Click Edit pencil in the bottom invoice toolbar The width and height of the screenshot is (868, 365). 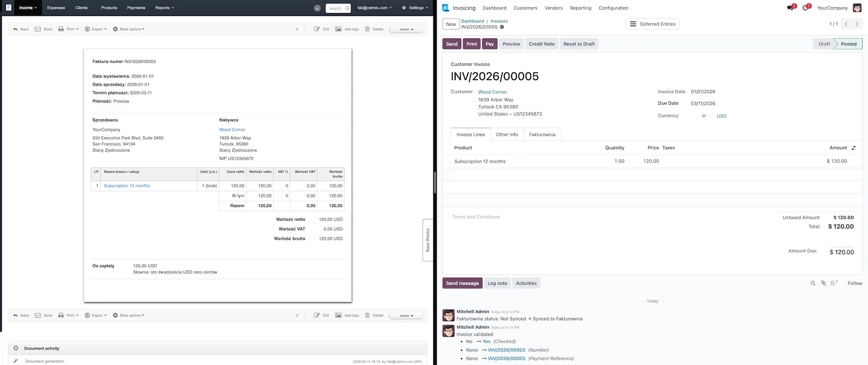point(321,315)
